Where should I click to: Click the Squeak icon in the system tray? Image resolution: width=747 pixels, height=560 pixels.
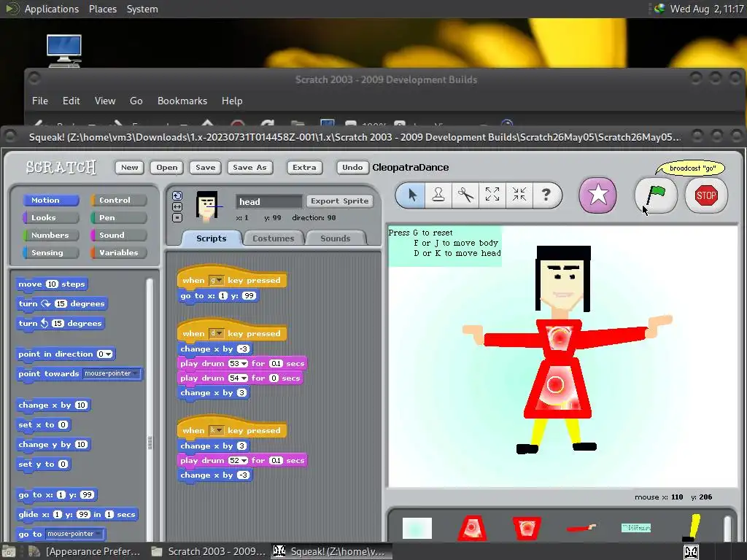tap(691, 552)
